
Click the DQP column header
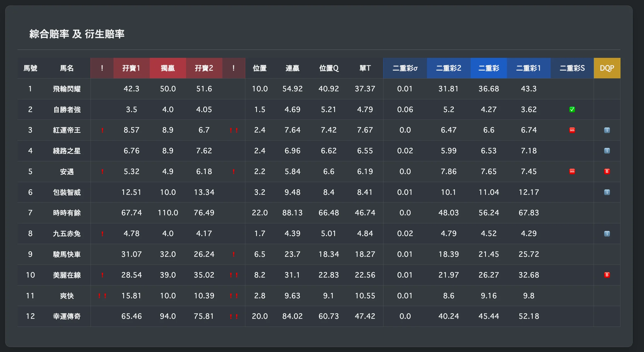[607, 68]
